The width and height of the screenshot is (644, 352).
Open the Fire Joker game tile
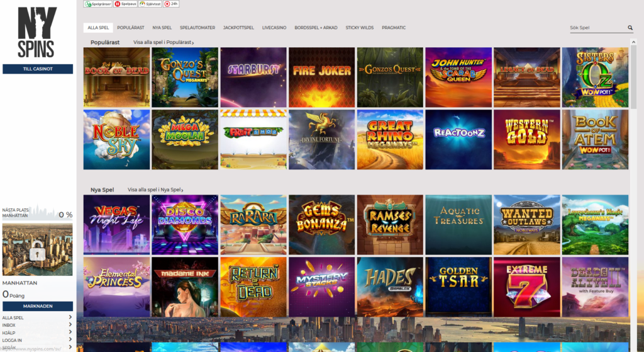point(321,77)
